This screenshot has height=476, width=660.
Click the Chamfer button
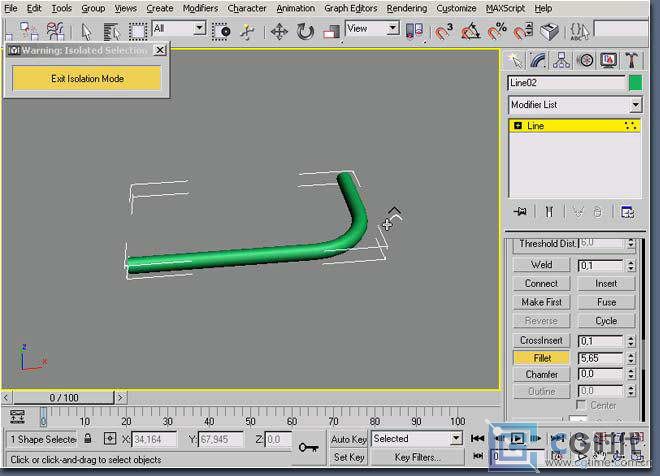541,375
